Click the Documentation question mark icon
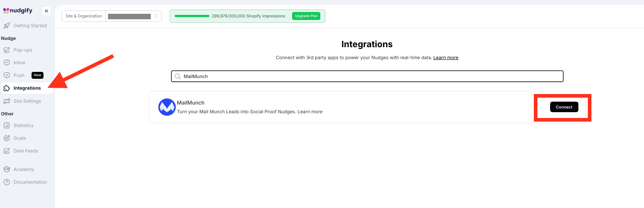 (7, 182)
